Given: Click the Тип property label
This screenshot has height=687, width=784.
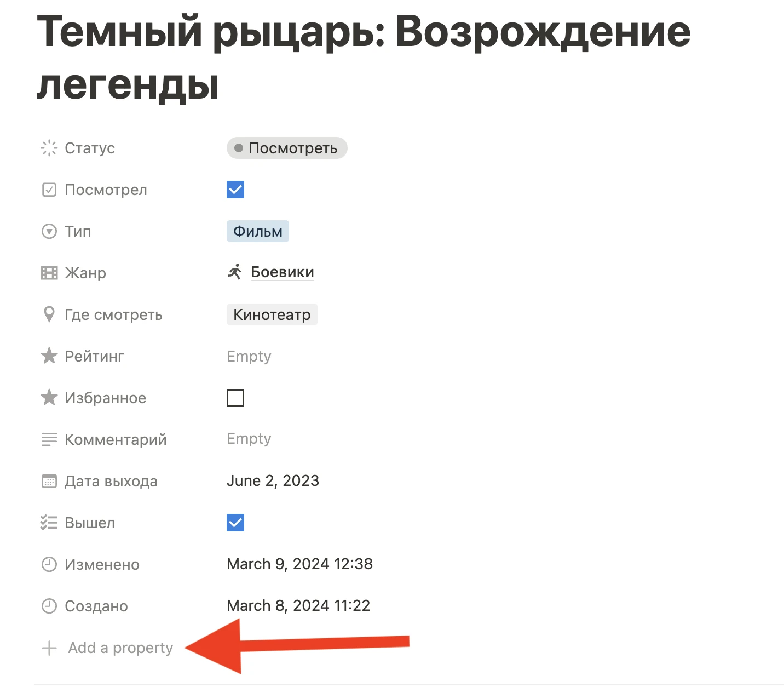Looking at the screenshot, I should tap(78, 231).
